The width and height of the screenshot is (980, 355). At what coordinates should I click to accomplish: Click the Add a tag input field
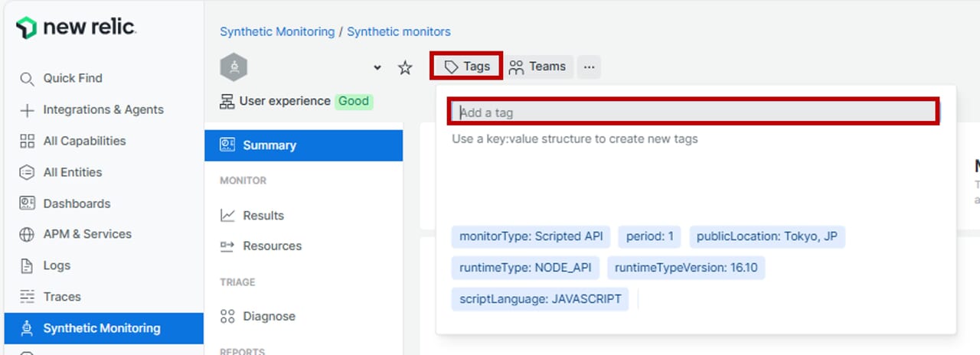pos(693,112)
